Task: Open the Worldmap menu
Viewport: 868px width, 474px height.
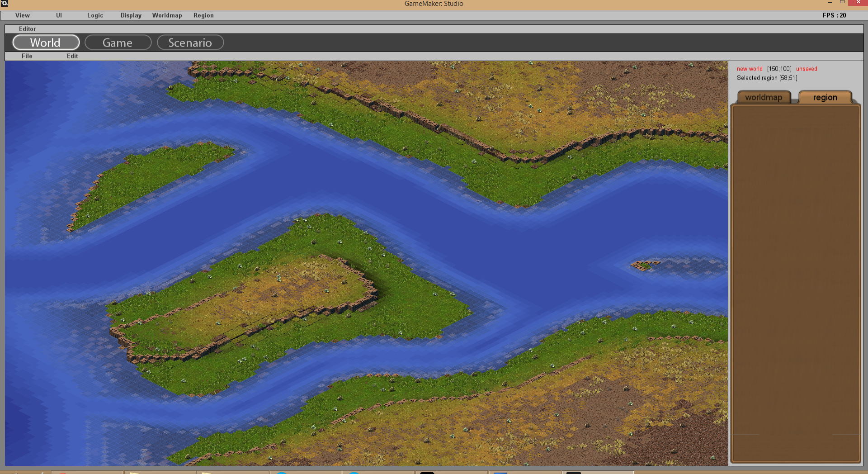Action: tap(167, 15)
